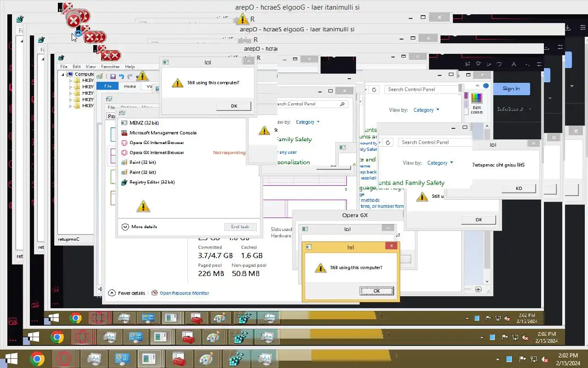Viewport: 588px width, 368px height.
Task: Click OK in the top lol dialog beside Paint
Action: pyautogui.click(x=234, y=106)
